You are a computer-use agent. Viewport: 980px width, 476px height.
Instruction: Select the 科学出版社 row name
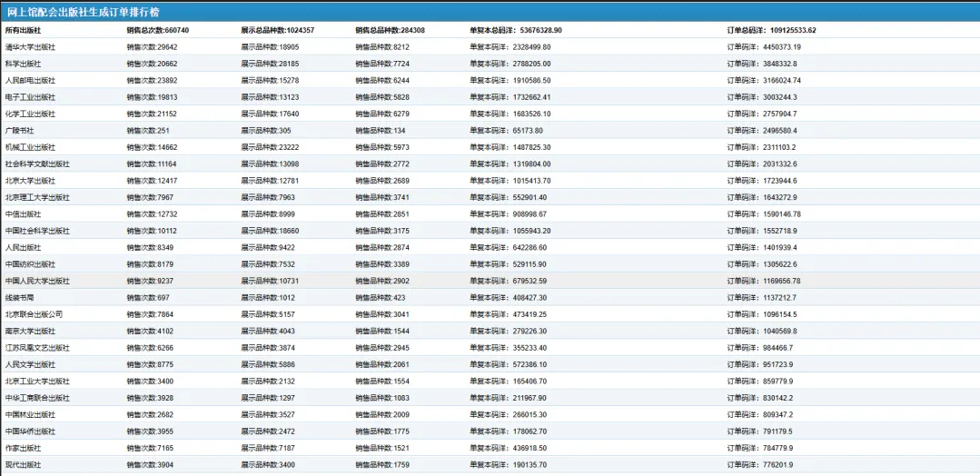[x=24, y=64]
